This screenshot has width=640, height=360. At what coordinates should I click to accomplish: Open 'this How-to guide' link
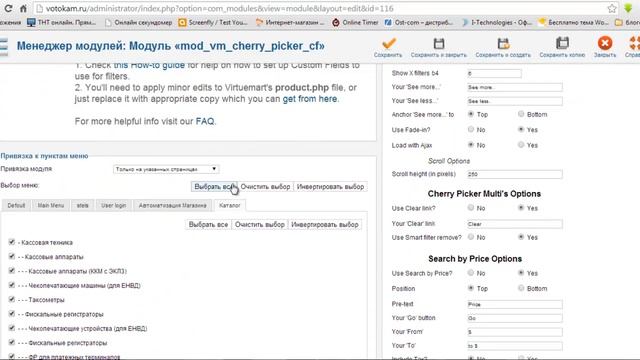[x=149, y=65]
